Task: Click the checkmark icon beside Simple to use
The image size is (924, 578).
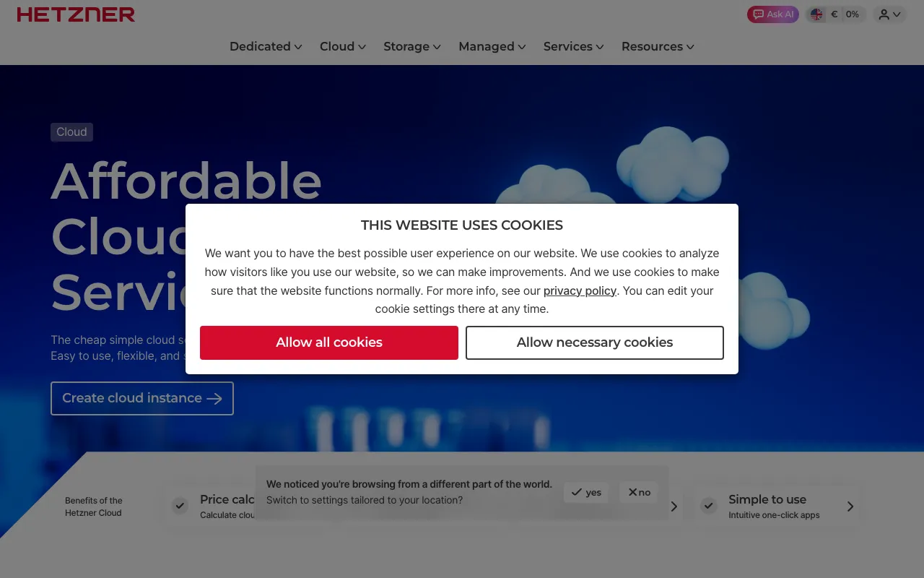Action: (x=709, y=506)
